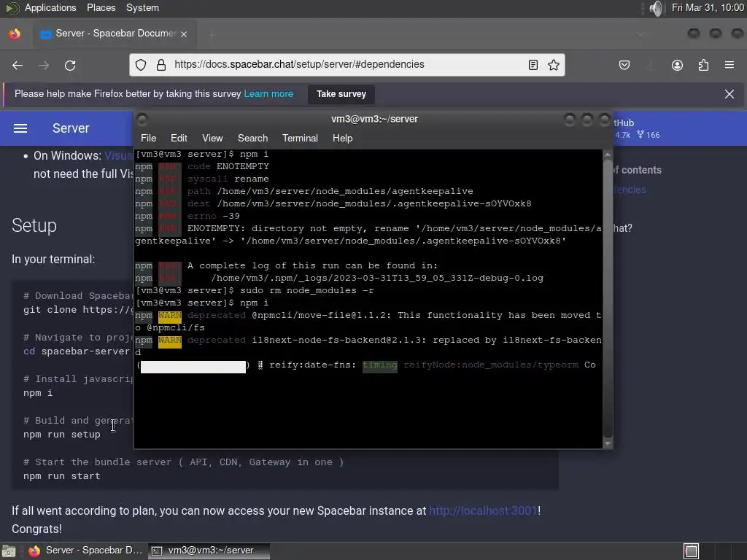
Task: Switch to vm3@vm3:~/server taskbar button
Action: point(209,551)
